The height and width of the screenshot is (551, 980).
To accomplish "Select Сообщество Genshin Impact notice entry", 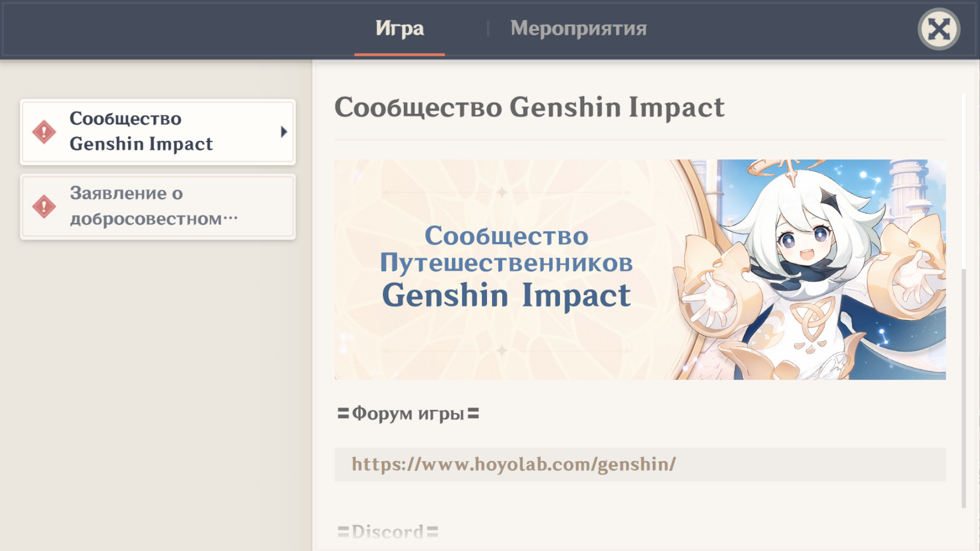I will coord(158,132).
